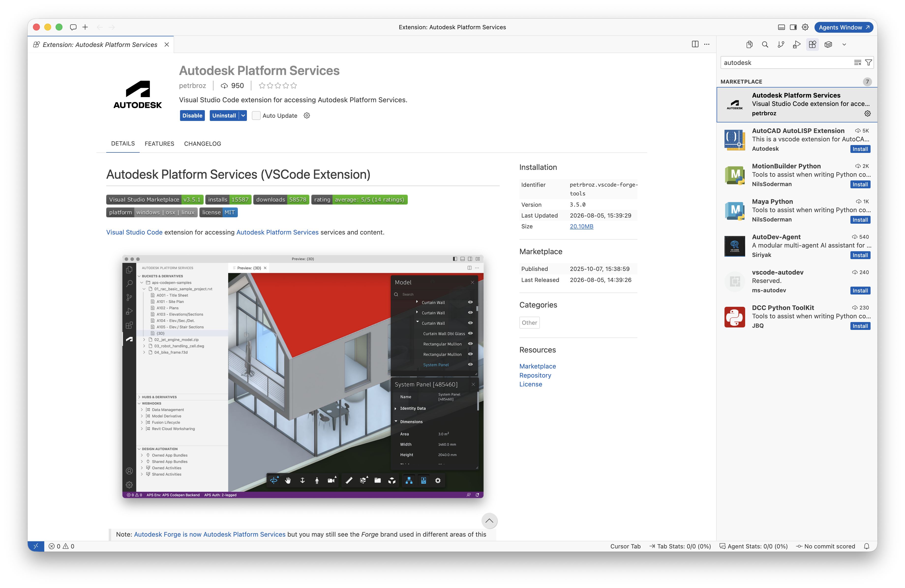
Task: Open the extension preview screenshot image
Action: 303,376
